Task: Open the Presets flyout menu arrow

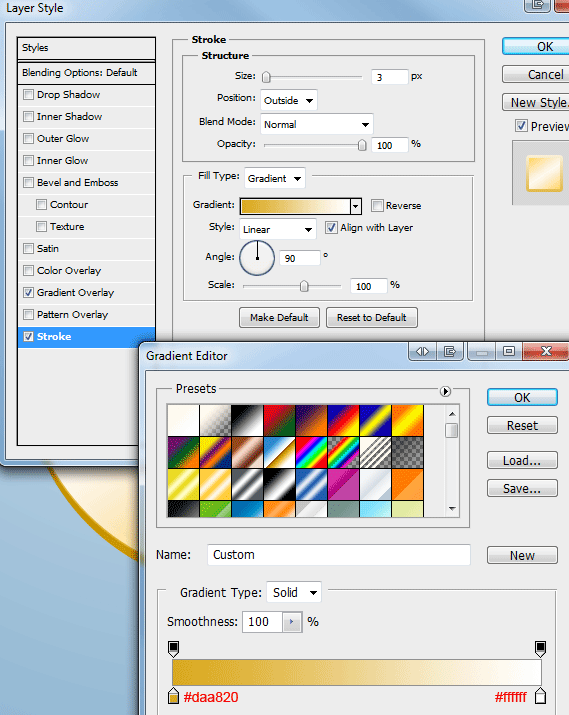Action: pyautogui.click(x=445, y=391)
